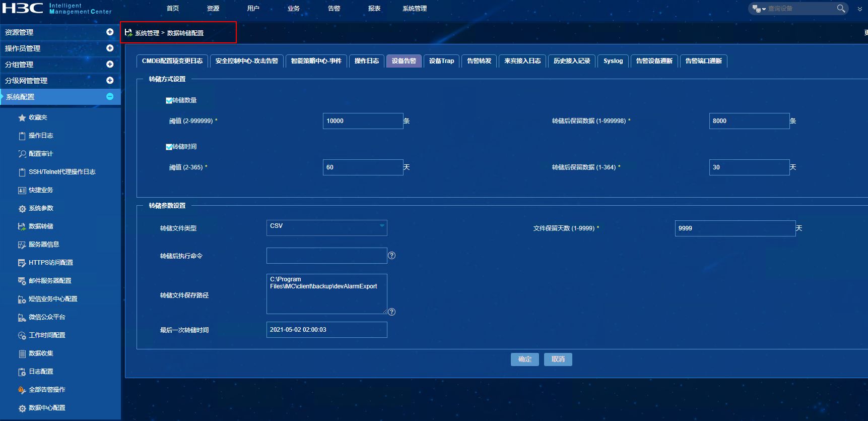Click help icon beside 转储文件保存路径 field
Image resolution: width=868 pixels, height=421 pixels.
[x=392, y=312]
